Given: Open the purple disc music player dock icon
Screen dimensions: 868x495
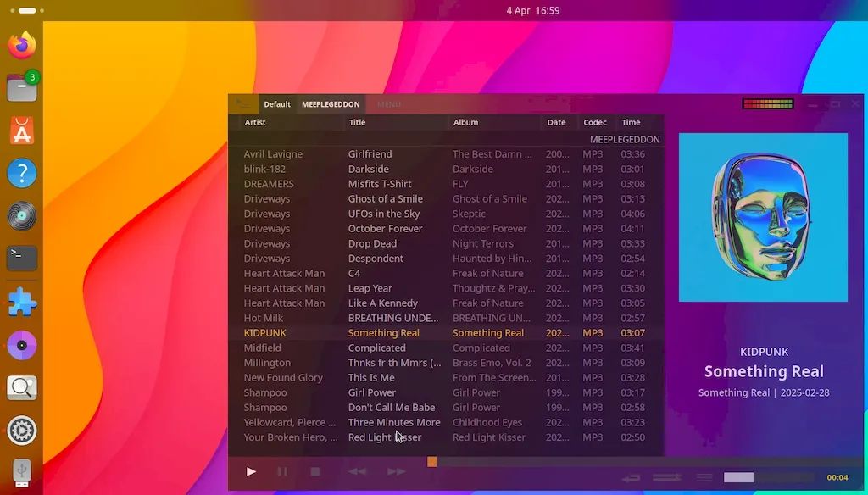Looking at the screenshot, I should point(22,345).
